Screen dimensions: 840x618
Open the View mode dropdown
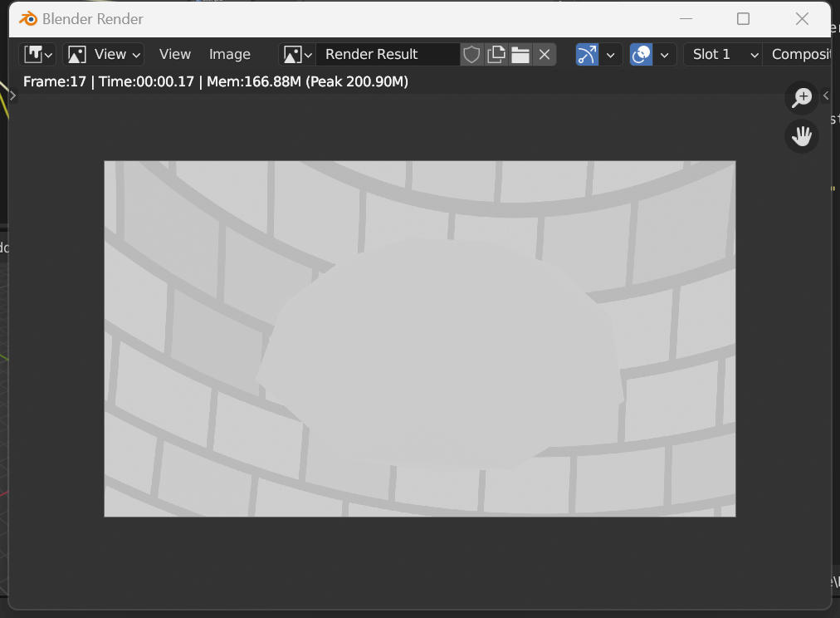103,55
